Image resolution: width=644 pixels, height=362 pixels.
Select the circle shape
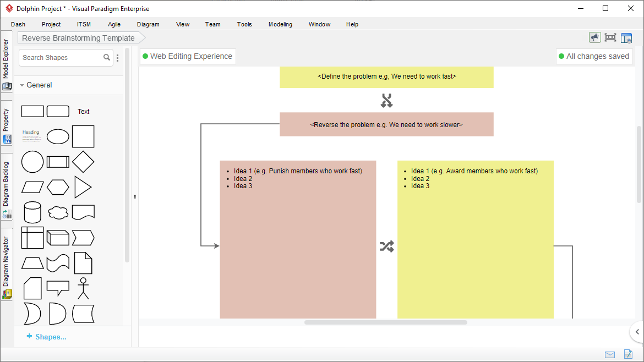point(32,162)
